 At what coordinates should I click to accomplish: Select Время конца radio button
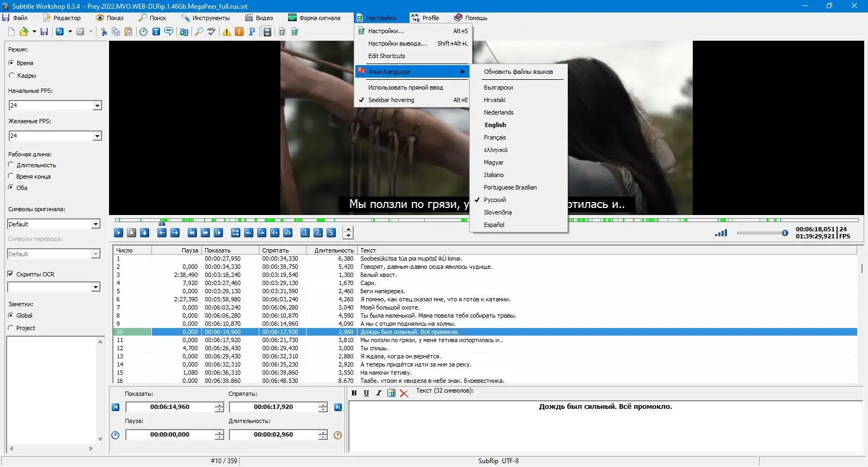[x=11, y=176]
